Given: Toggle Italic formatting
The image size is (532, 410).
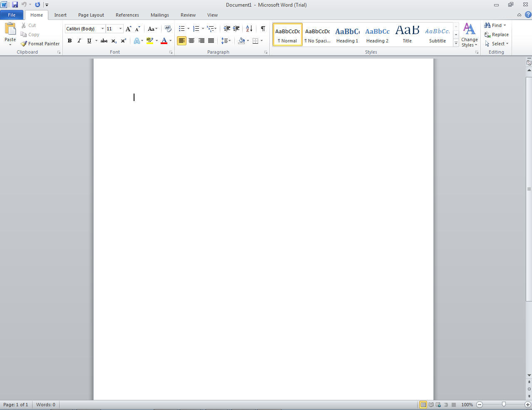Looking at the screenshot, I should pyautogui.click(x=79, y=41).
